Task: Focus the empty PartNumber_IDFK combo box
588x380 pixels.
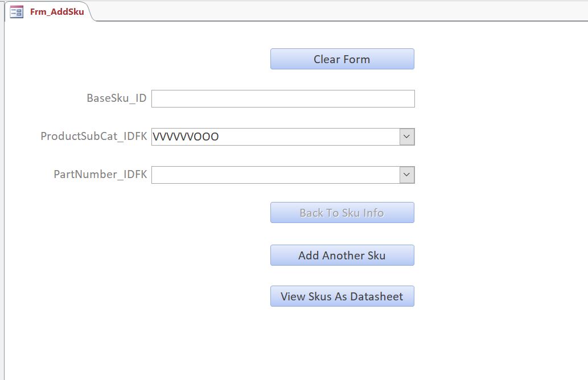Action: [x=276, y=175]
